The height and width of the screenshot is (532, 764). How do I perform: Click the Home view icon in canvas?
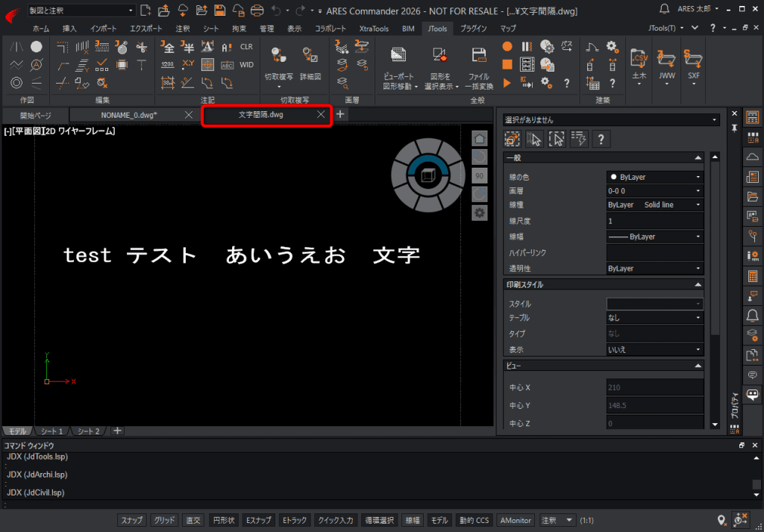(x=480, y=138)
